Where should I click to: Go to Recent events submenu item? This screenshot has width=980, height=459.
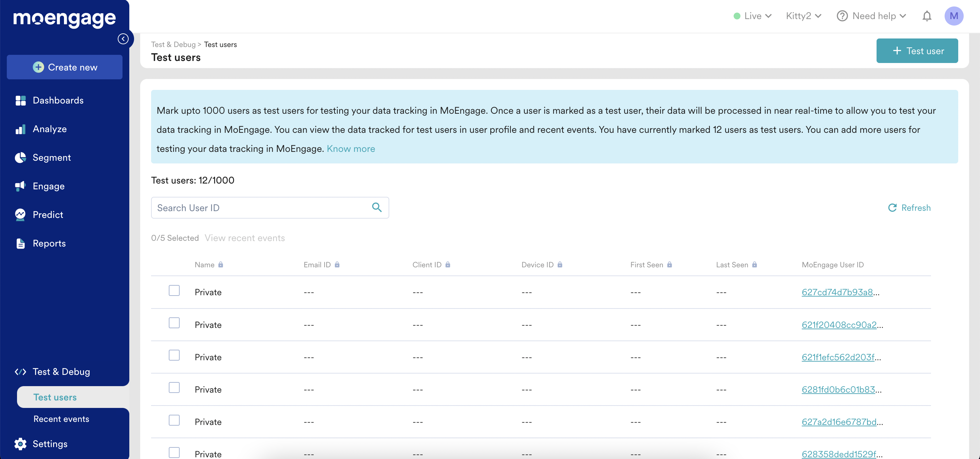[61, 419]
